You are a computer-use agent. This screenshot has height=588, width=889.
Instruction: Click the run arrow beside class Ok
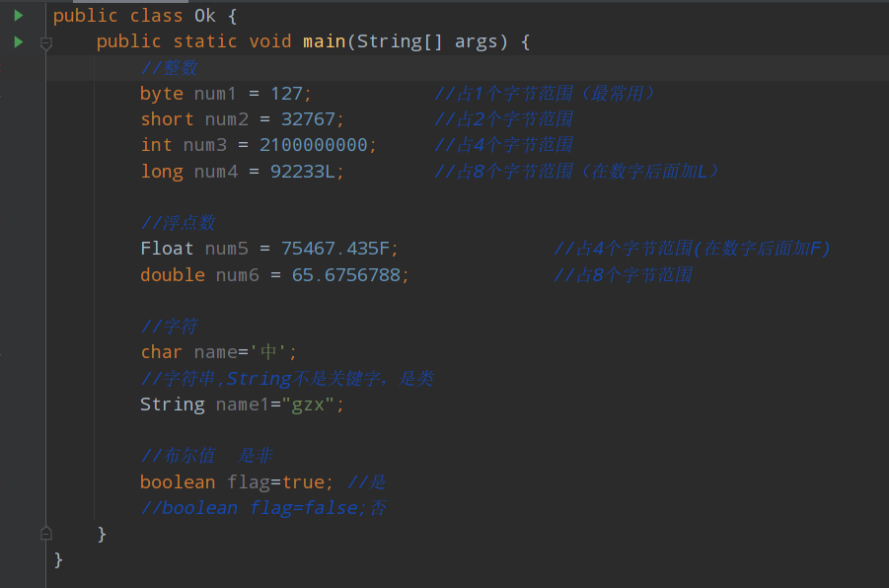[x=19, y=15]
